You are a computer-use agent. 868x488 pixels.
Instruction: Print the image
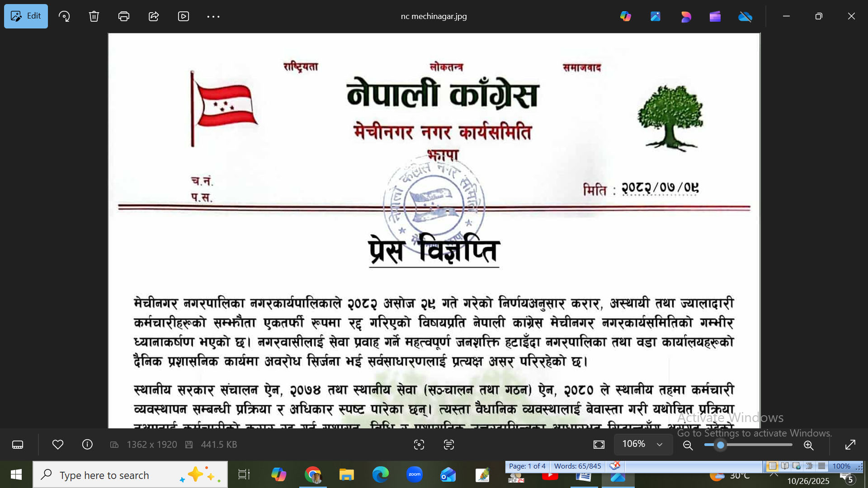(124, 16)
